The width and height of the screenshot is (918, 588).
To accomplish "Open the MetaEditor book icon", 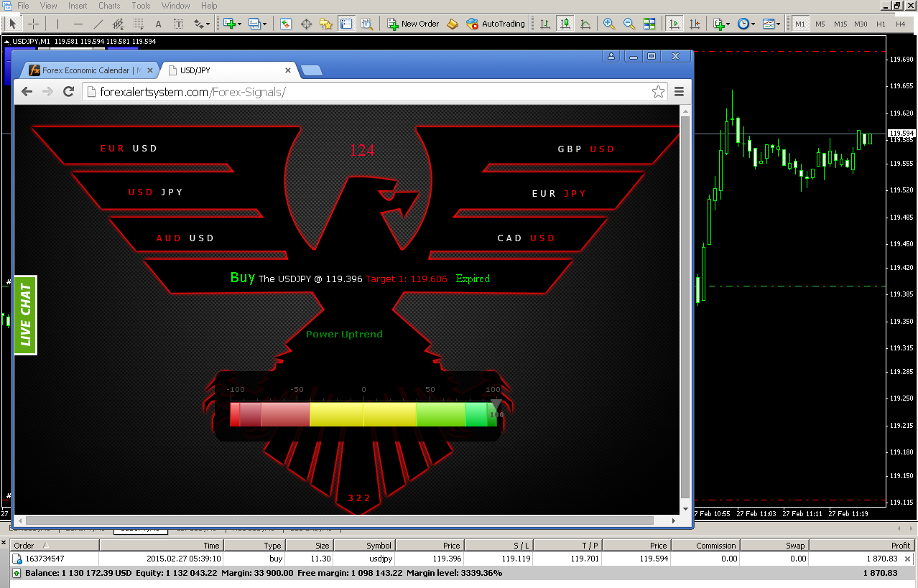I will tap(453, 24).
